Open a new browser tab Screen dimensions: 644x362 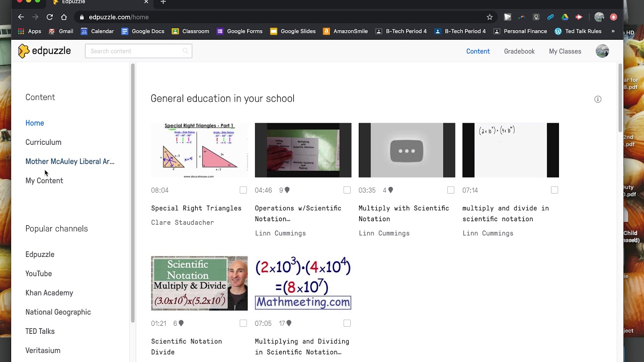pos(163,3)
